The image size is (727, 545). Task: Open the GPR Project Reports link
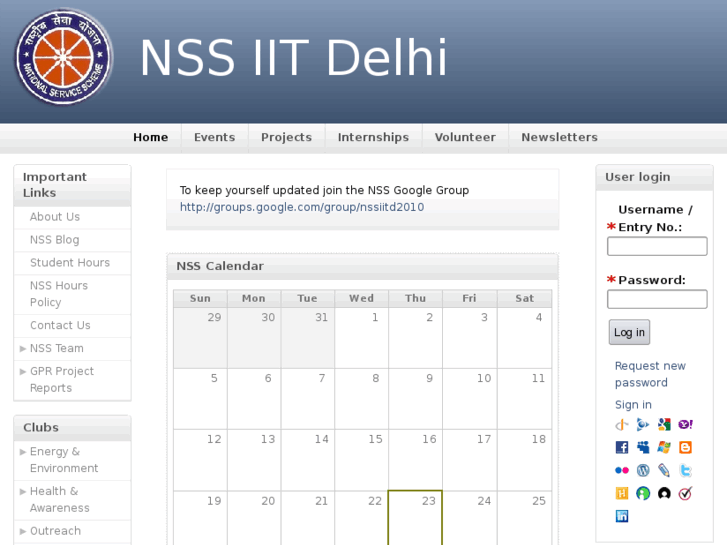(62, 379)
